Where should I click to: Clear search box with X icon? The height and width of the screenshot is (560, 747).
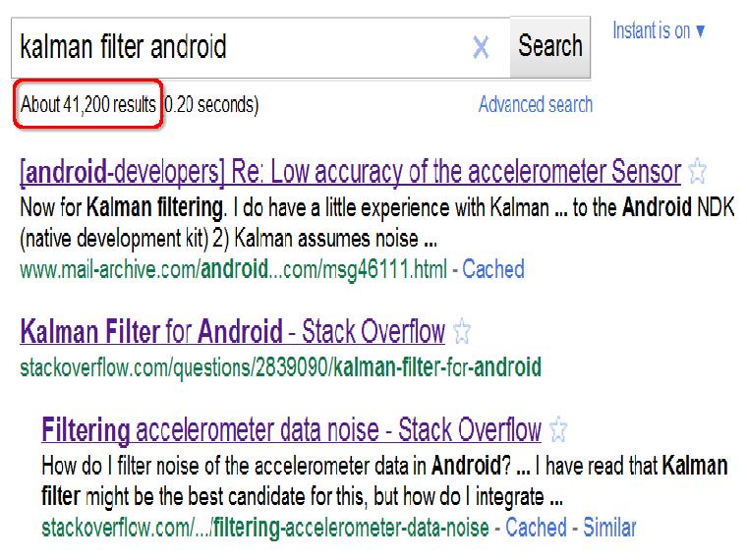point(481,47)
